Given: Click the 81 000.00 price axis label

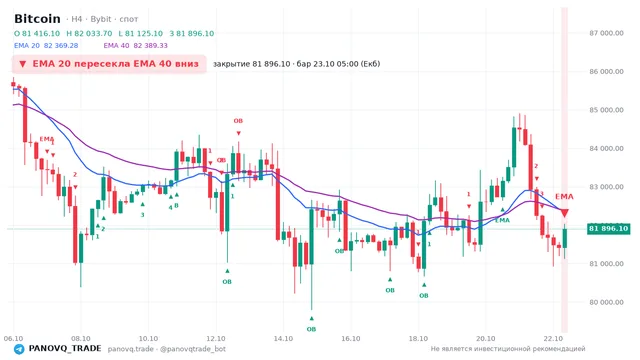Looking at the screenshot, I should [606, 264].
